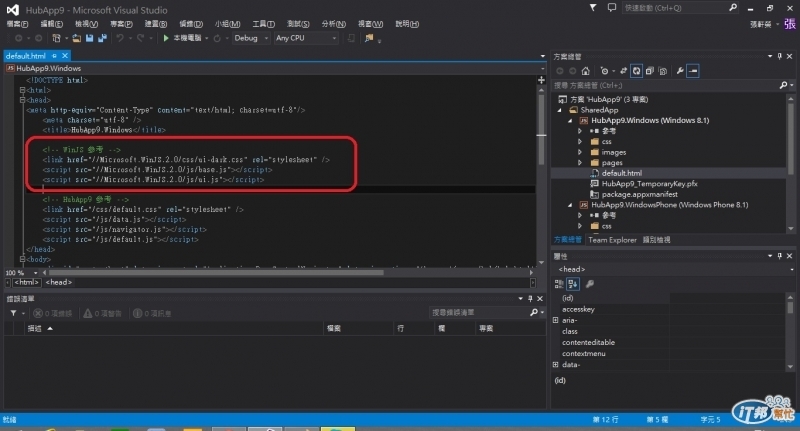Screen dimensions: 800x431
Task: Open the 偵錯(D) menu
Action: click(x=191, y=24)
